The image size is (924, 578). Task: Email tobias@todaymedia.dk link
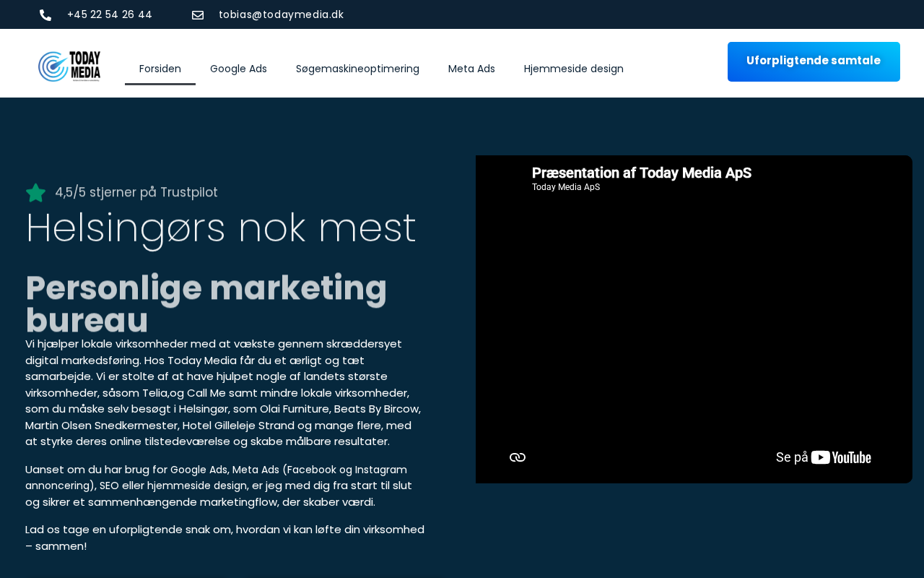click(x=281, y=14)
